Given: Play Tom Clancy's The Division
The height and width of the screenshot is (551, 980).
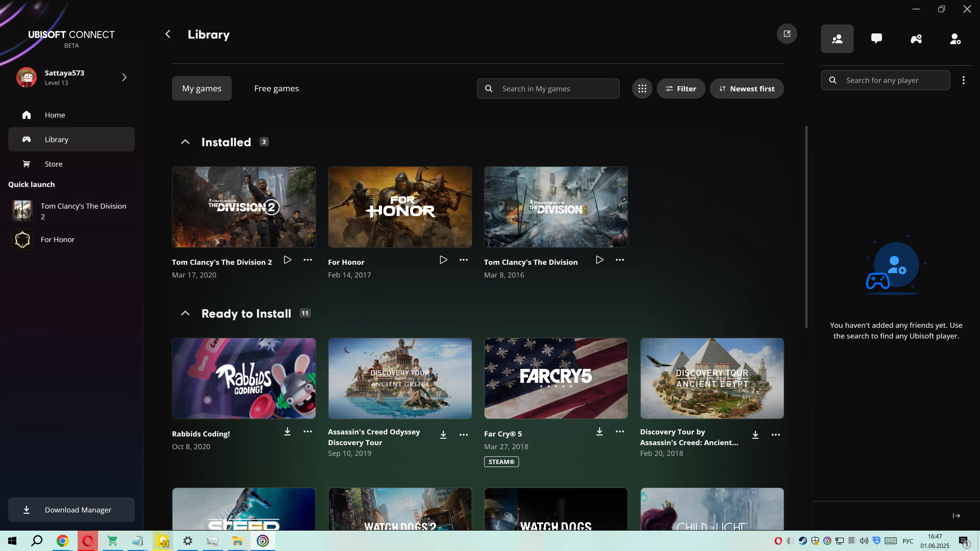Looking at the screenshot, I should click(x=599, y=260).
